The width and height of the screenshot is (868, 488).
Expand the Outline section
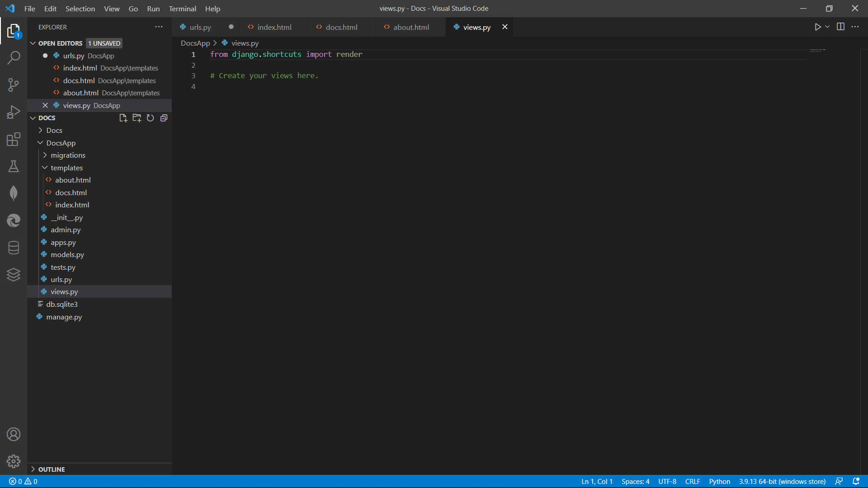pos(51,469)
